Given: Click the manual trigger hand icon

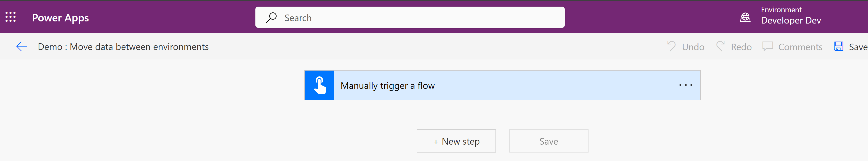Looking at the screenshot, I should click(319, 85).
